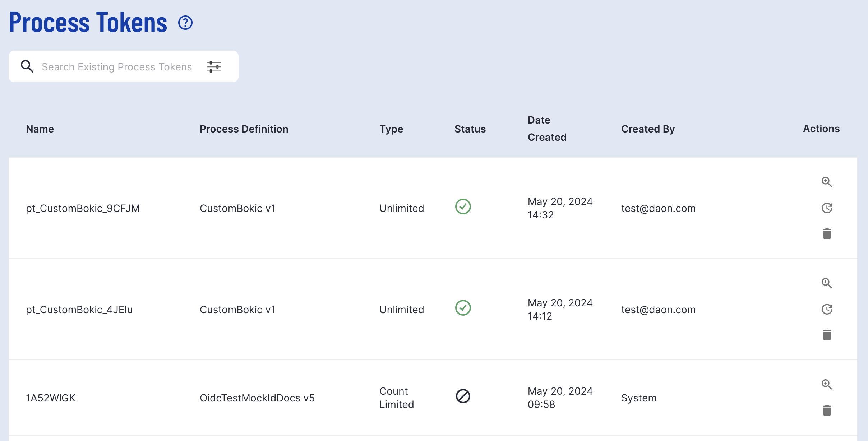Click the May 20, 2024 09:58 date

pyautogui.click(x=560, y=398)
